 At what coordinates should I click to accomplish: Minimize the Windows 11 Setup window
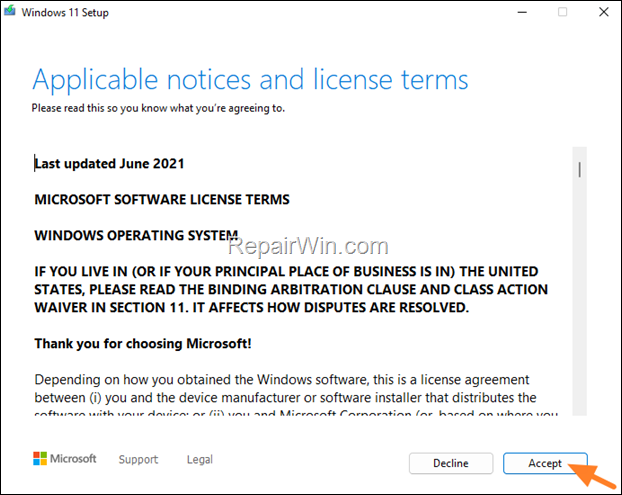pyautogui.click(x=522, y=12)
